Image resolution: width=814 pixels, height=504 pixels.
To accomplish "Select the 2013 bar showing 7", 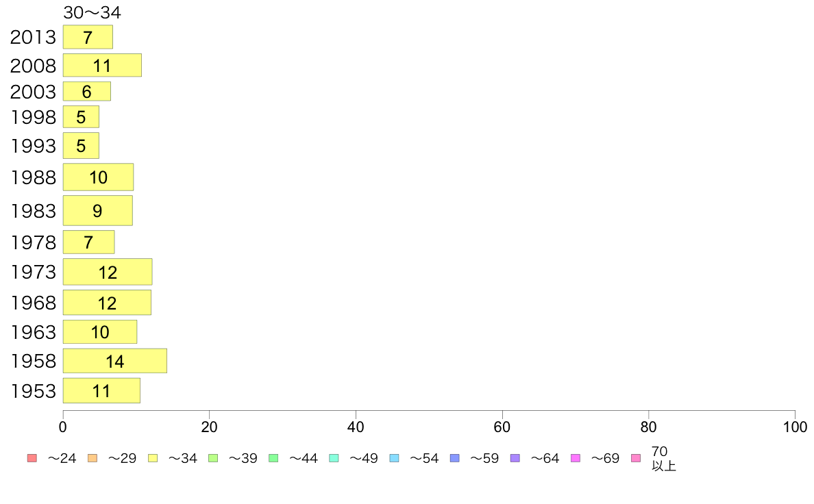I will click(88, 37).
